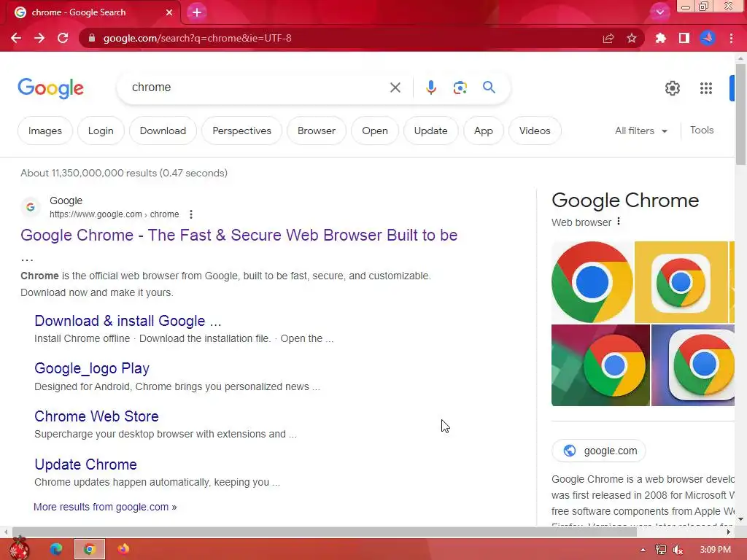
Task: Open the tab search dropdown arrow
Action: [x=659, y=12]
